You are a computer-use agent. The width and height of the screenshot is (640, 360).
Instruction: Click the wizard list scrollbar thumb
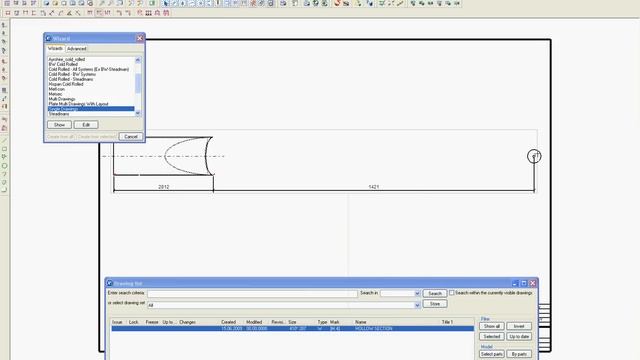point(138,83)
